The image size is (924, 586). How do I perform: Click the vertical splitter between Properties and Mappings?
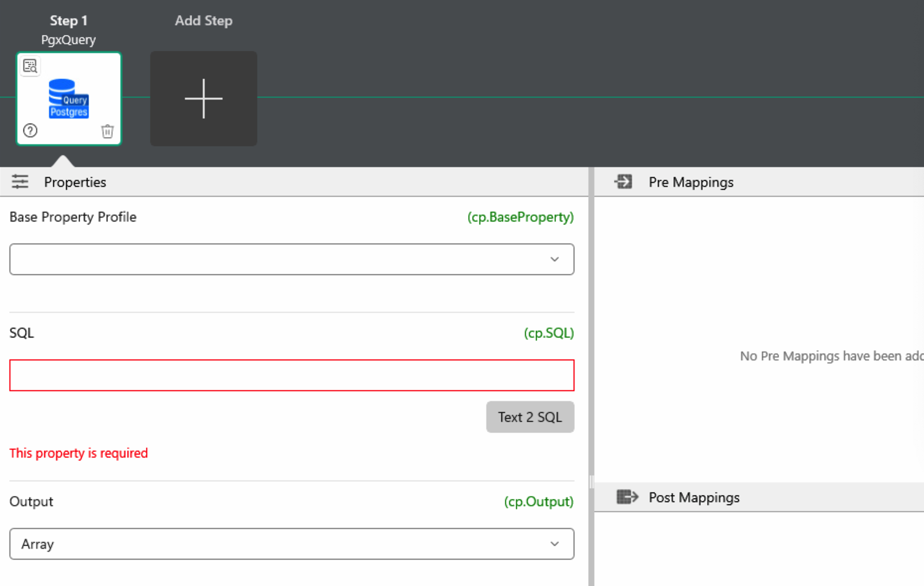(591, 481)
